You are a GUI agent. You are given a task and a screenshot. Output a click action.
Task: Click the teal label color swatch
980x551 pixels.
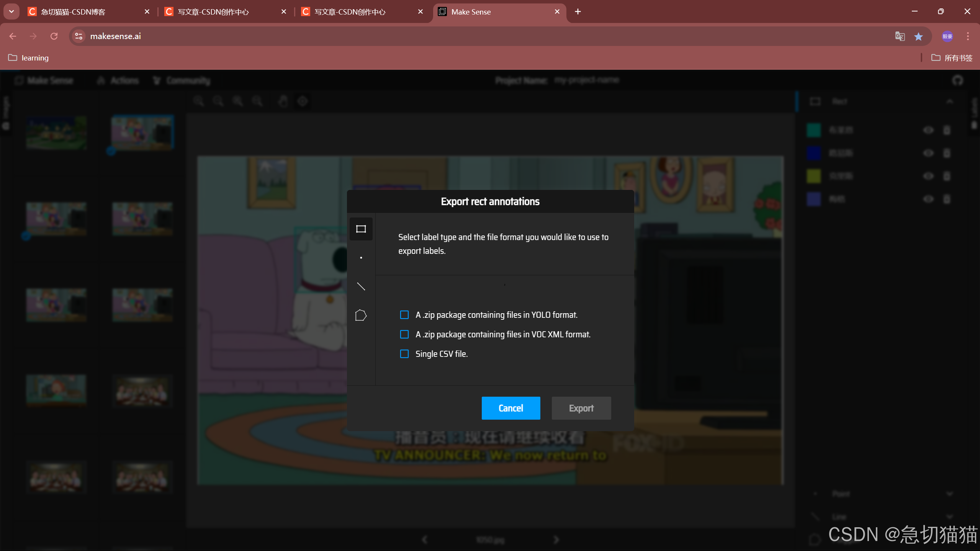click(813, 130)
